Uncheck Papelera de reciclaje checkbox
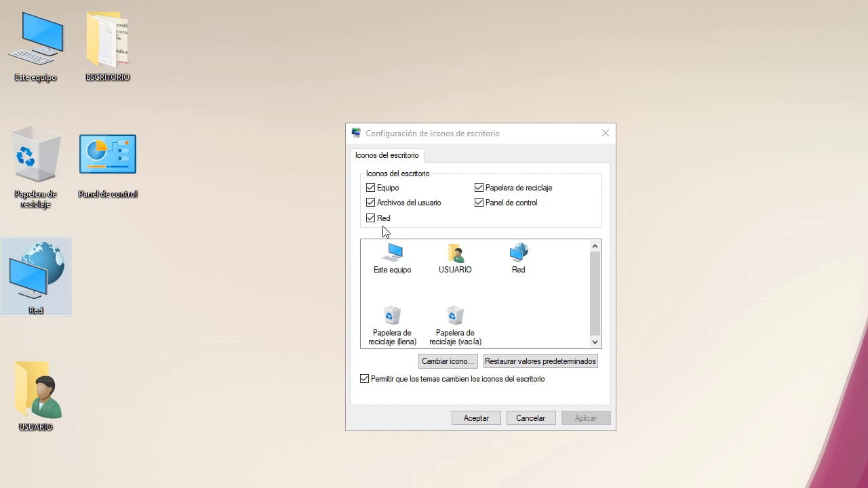The width and height of the screenshot is (868, 488). click(x=479, y=188)
